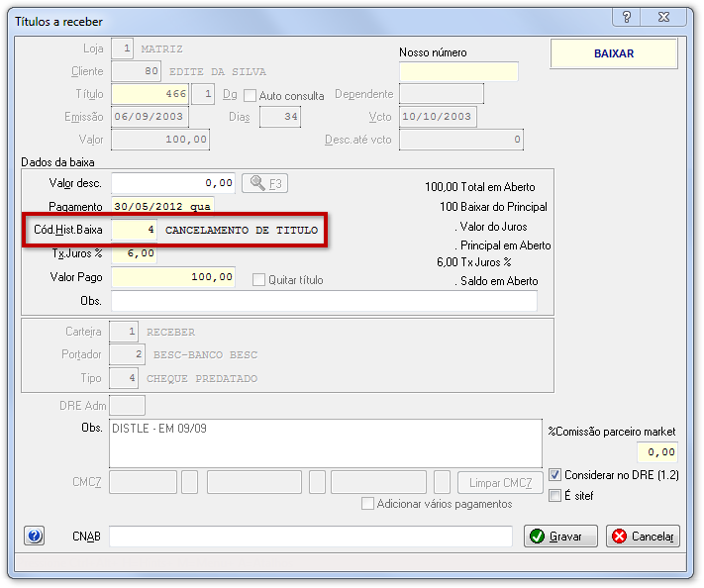
Task: Click '6,00 Tx Juros %' summary text
Action: click(x=474, y=261)
